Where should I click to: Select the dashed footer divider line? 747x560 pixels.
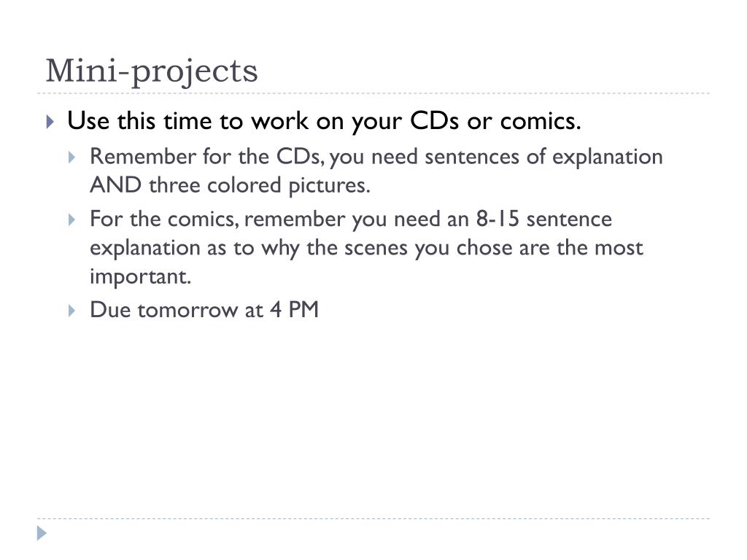tap(373, 518)
